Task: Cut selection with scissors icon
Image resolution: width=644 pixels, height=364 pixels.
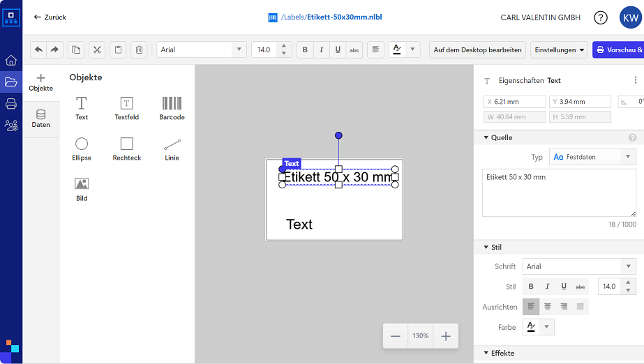Action: point(97,50)
